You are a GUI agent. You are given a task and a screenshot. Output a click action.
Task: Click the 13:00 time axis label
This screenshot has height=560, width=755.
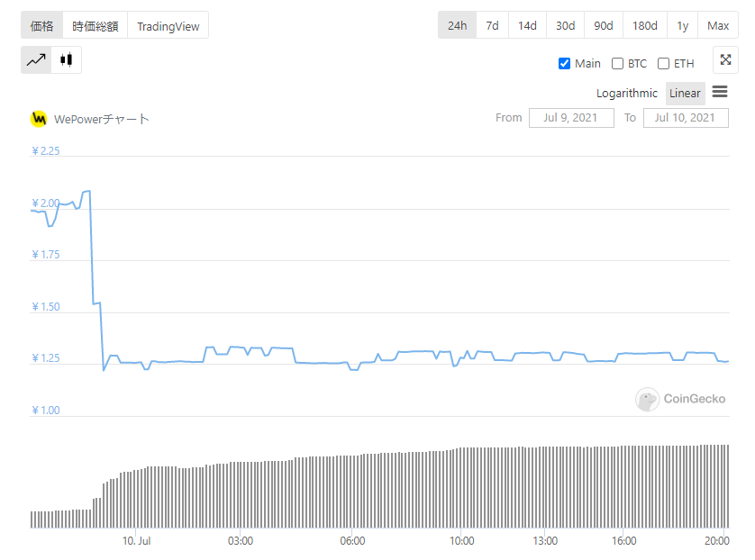[545, 541]
